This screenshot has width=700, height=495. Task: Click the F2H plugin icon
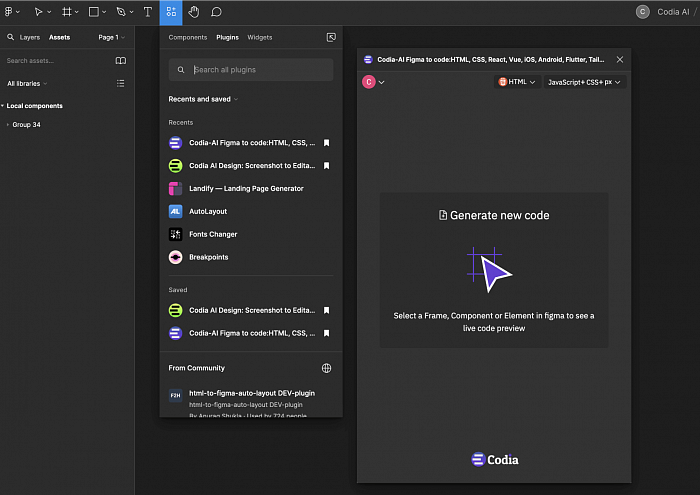click(x=175, y=395)
